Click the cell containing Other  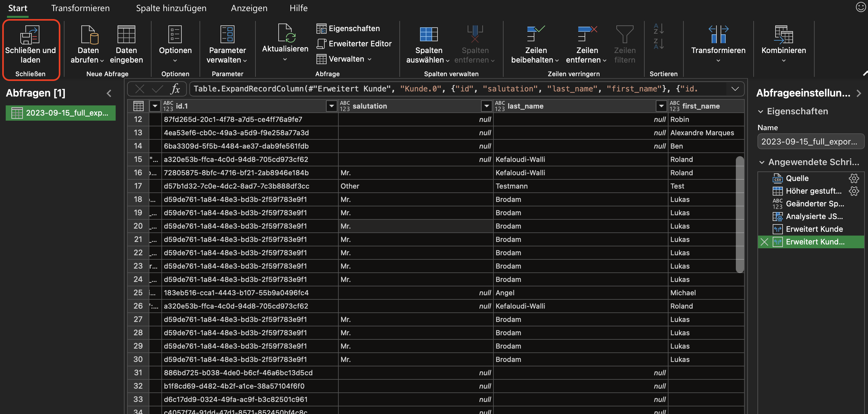click(416, 186)
